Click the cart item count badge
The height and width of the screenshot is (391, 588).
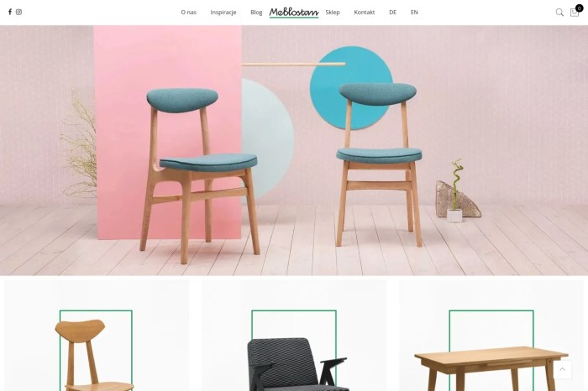coord(579,8)
